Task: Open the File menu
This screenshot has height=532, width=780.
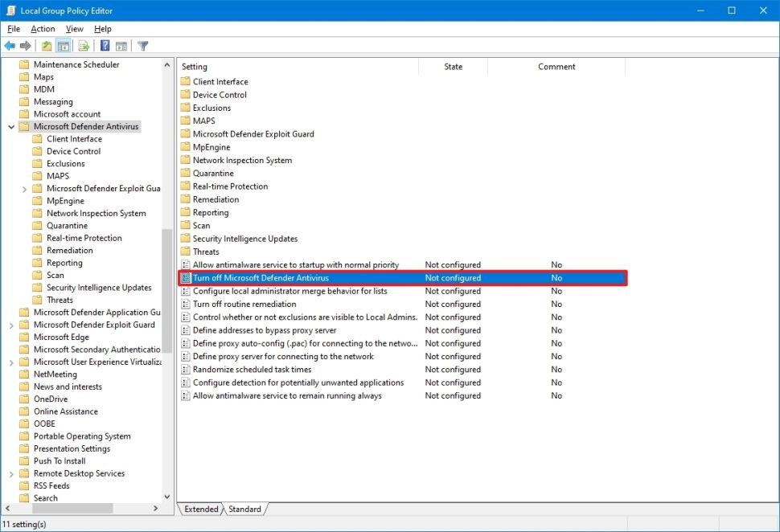Action: tap(14, 29)
